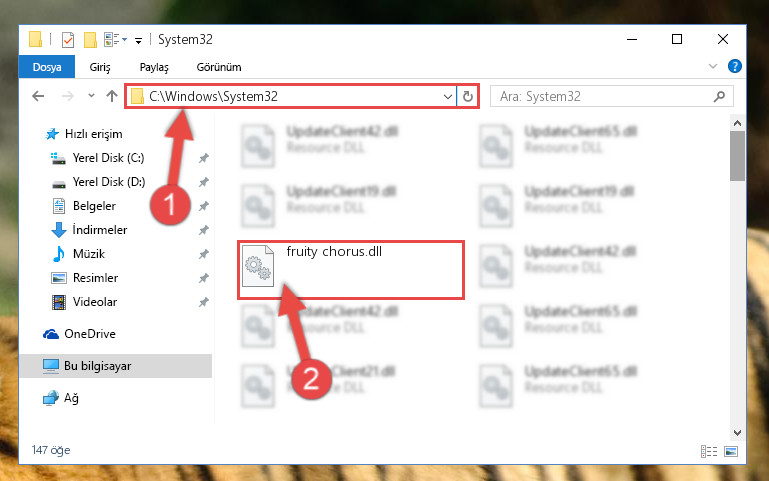Open the recent locations dropdown arrow
The height and width of the screenshot is (481, 769).
91,96
